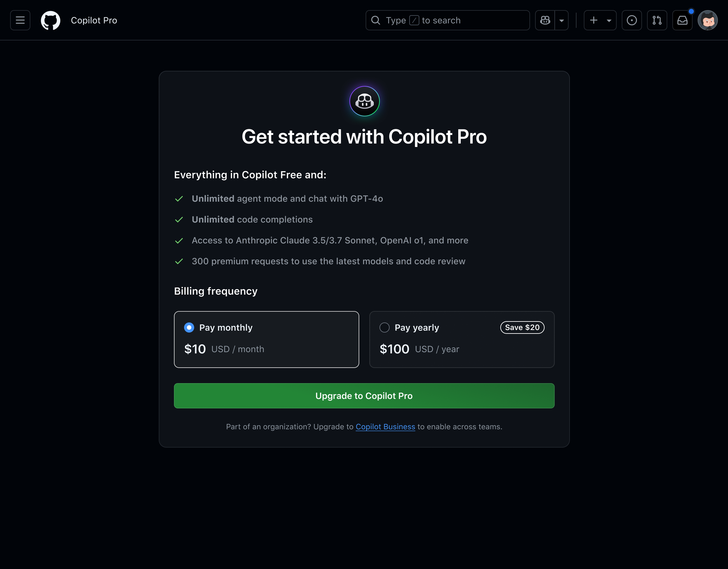728x569 pixels.
Task: Open the Issues icon in header
Action: [631, 20]
